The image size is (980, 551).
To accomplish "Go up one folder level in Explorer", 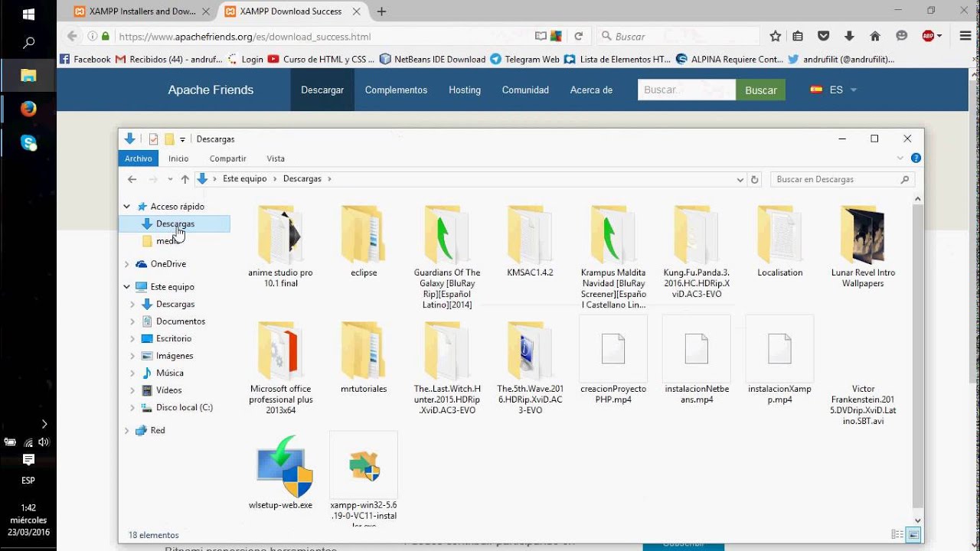I will click(185, 179).
